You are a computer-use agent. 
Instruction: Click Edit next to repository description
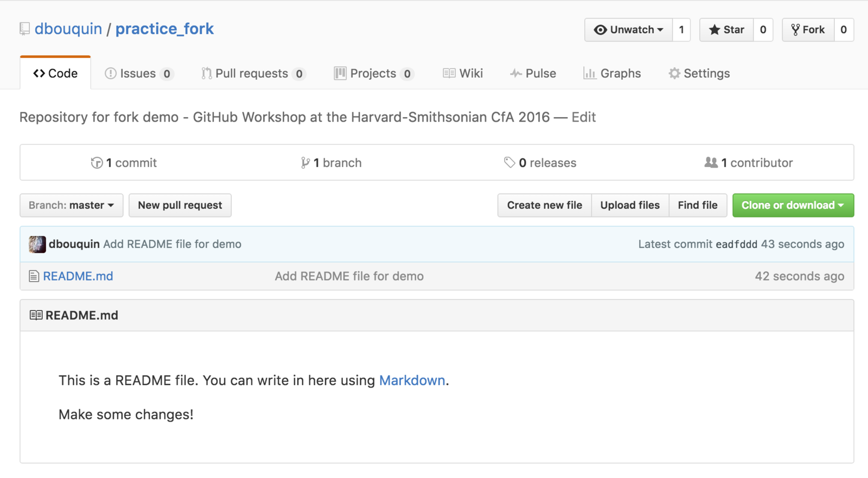[x=584, y=117]
